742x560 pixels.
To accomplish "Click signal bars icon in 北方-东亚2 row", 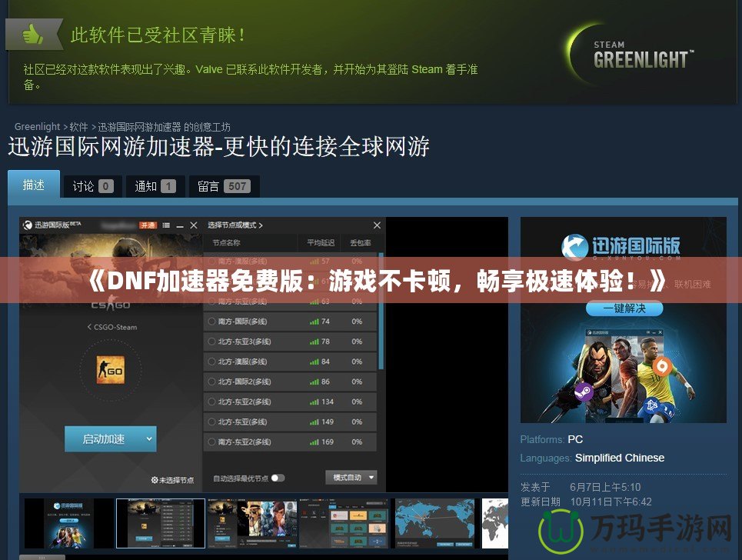I will click(314, 402).
